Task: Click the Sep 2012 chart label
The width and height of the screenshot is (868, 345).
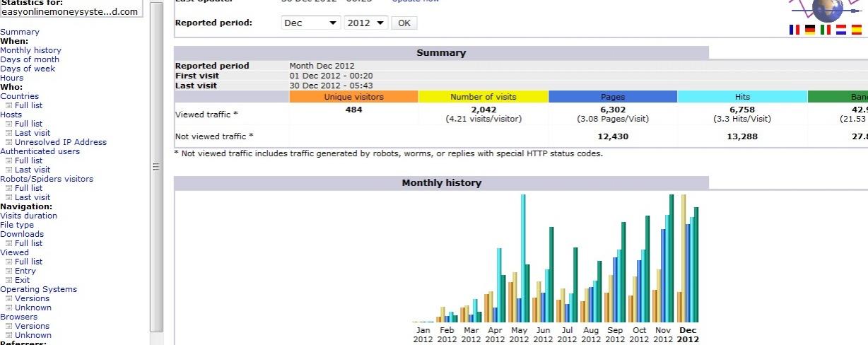Action: click(615, 334)
